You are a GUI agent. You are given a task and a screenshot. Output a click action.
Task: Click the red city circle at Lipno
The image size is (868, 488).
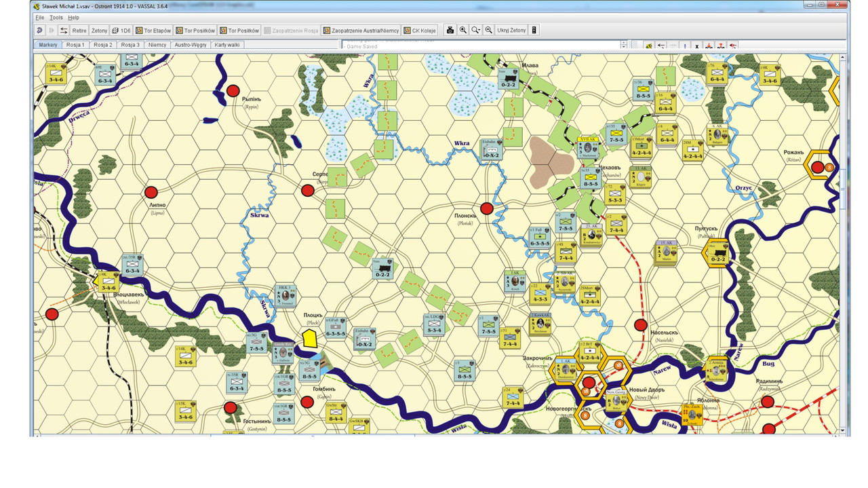(151, 192)
